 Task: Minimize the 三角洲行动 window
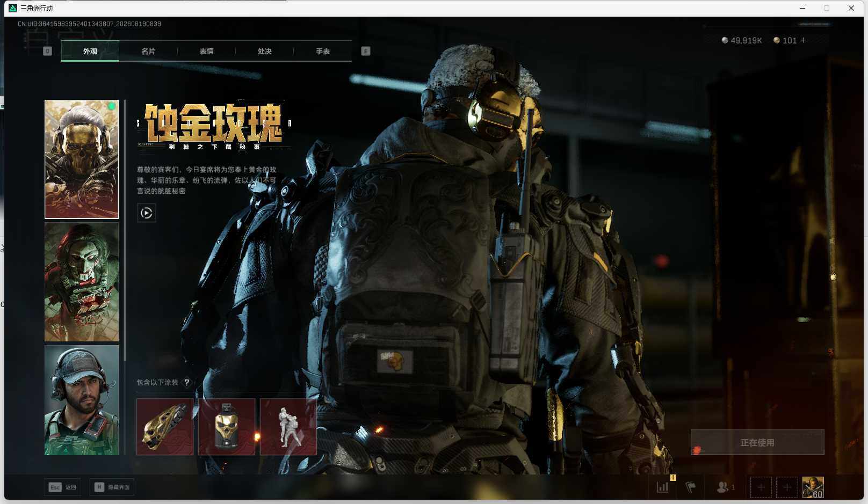(802, 8)
